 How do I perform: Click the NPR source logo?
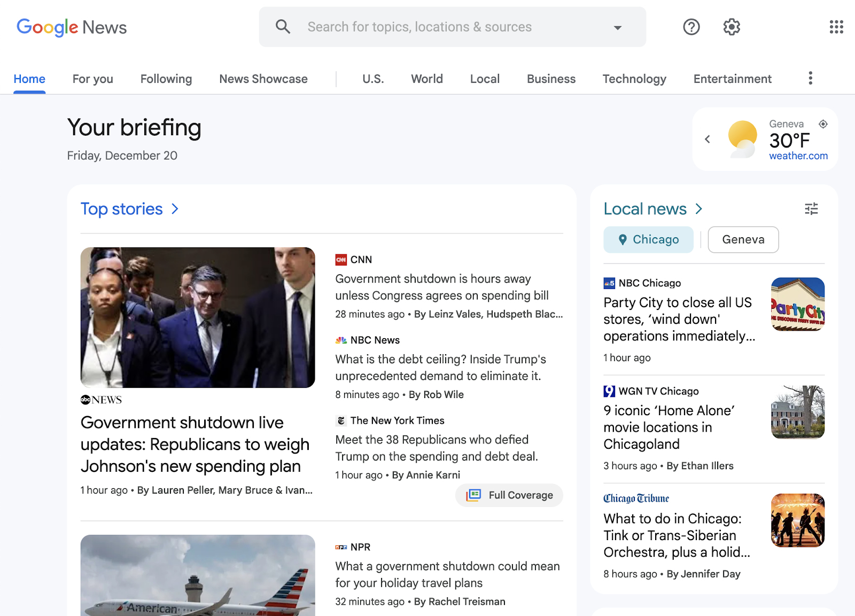(x=341, y=547)
